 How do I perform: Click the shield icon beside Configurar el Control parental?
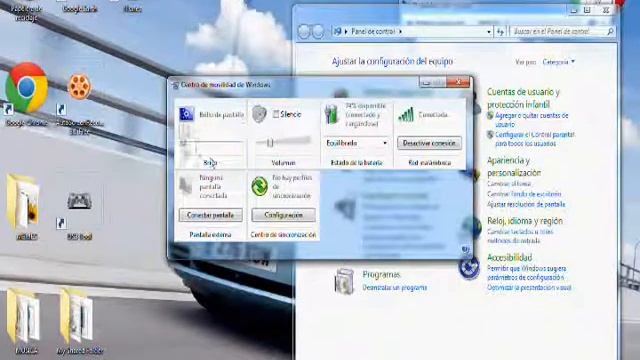(x=490, y=135)
